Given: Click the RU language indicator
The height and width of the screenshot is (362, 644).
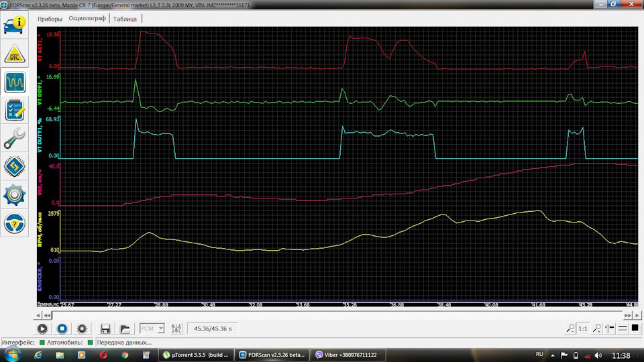Looking at the screenshot, I should 539,354.
